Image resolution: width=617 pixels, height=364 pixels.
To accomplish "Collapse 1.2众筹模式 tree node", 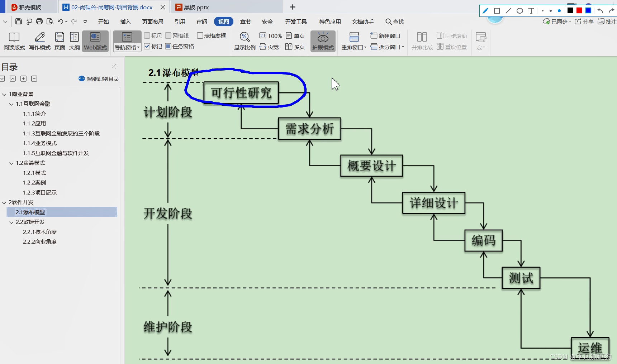I will 11,163.
